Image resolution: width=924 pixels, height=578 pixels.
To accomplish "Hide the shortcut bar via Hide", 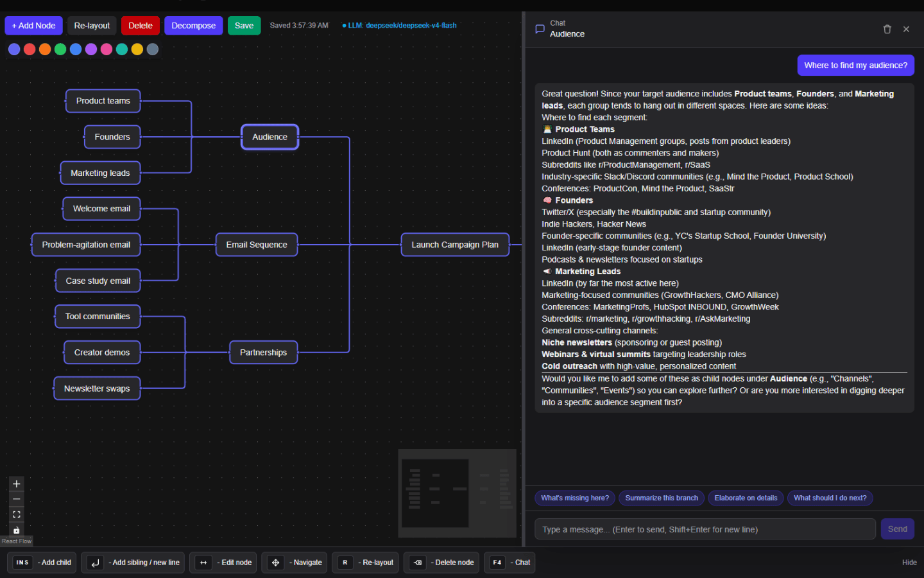I will 909,563.
